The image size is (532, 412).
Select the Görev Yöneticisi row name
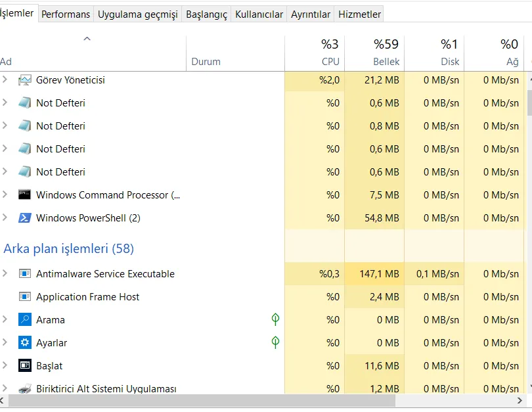pyautogui.click(x=70, y=80)
